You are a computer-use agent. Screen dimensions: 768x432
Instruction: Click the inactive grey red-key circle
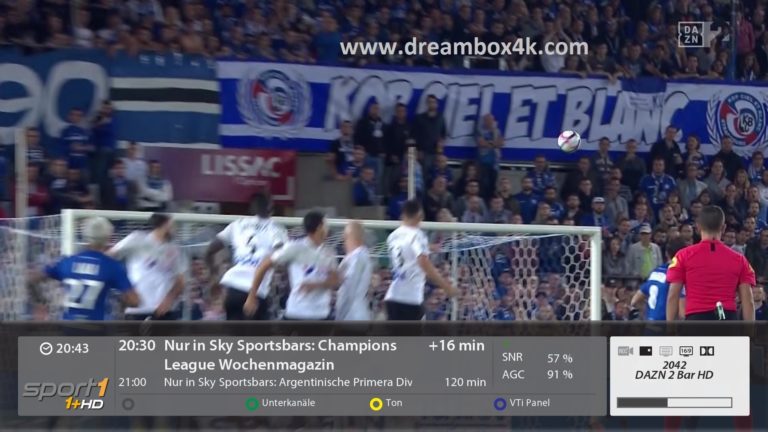click(x=128, y=404)
